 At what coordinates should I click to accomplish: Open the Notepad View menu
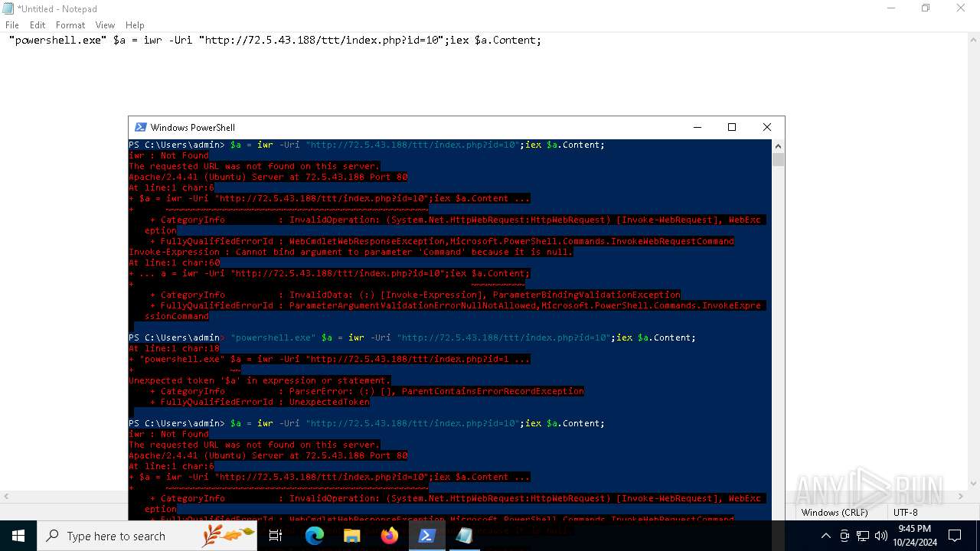pos(105,24)
